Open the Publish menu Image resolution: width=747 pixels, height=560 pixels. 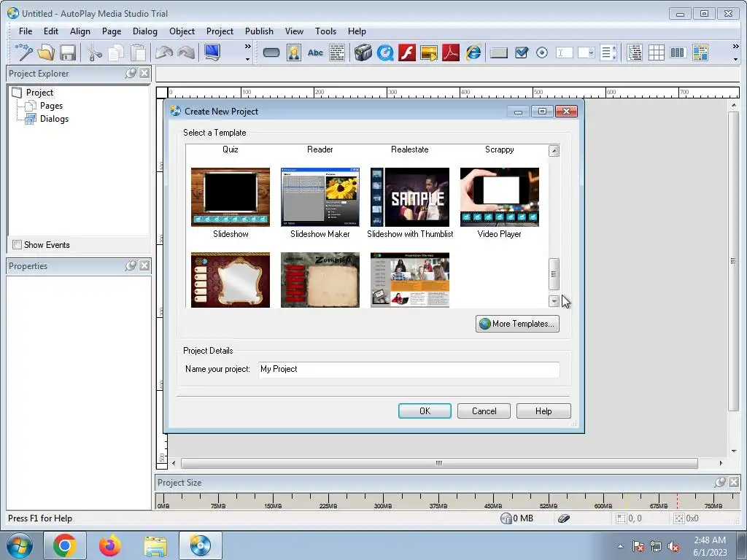pos(259,31)
